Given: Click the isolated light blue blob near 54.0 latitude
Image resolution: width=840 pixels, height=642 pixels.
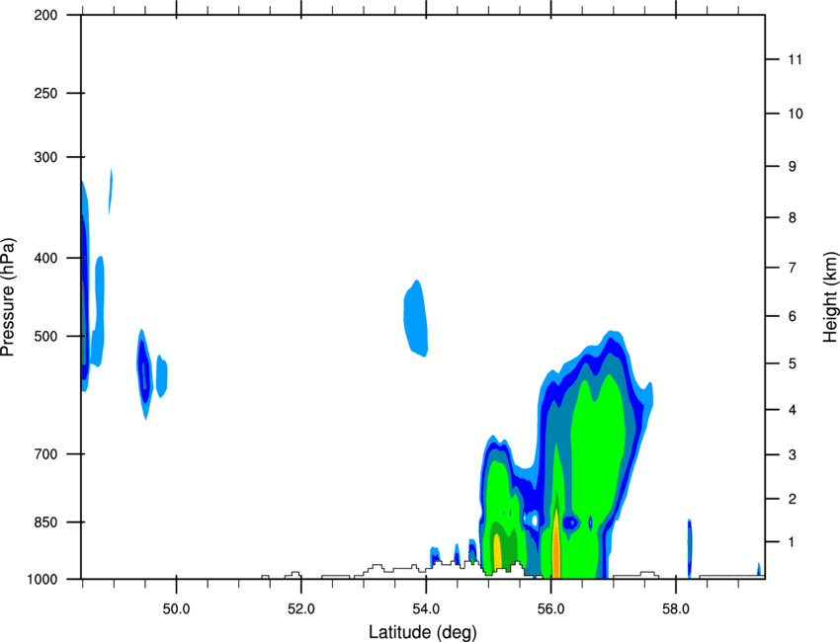Looking at the screenshot, I should (416, 318).
